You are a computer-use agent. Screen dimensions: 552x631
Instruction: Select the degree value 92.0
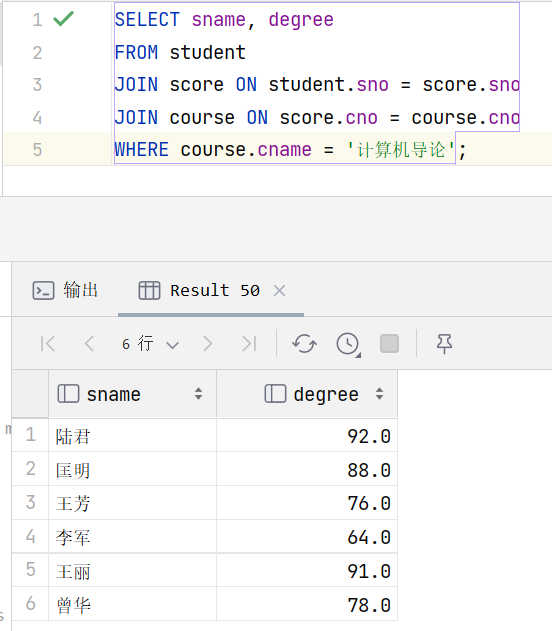click(x=307, y=436)
